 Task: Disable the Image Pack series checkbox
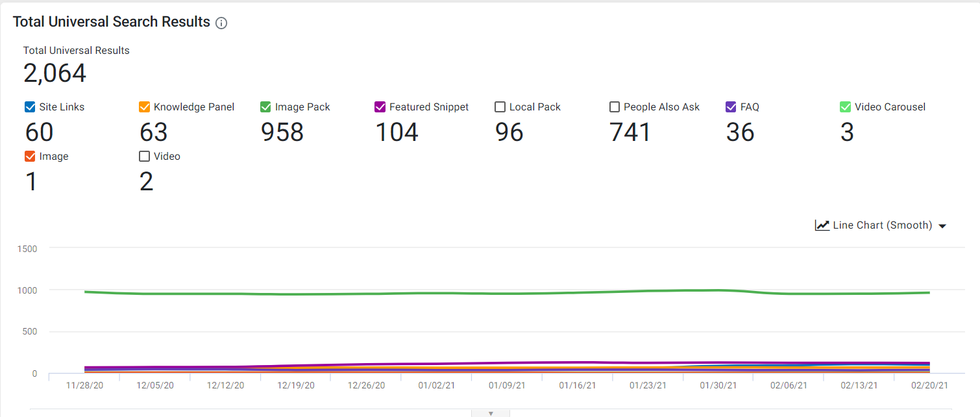point(265,107)
